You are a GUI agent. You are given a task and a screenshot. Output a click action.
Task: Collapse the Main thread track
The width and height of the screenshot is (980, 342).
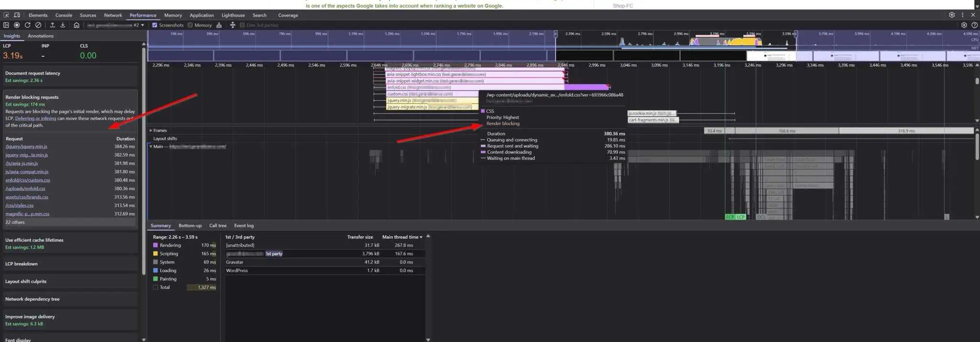click(151, 146)
